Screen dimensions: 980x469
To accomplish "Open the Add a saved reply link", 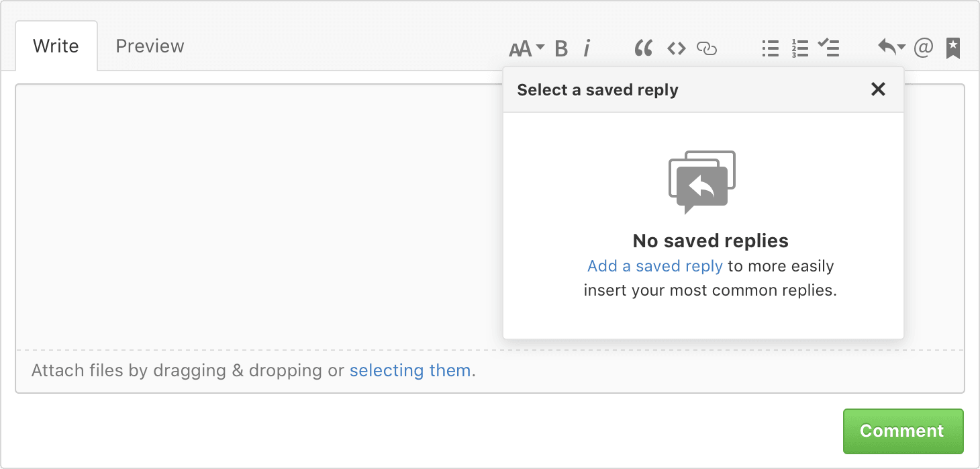I will pyautogui.click(x=654, y=266).
